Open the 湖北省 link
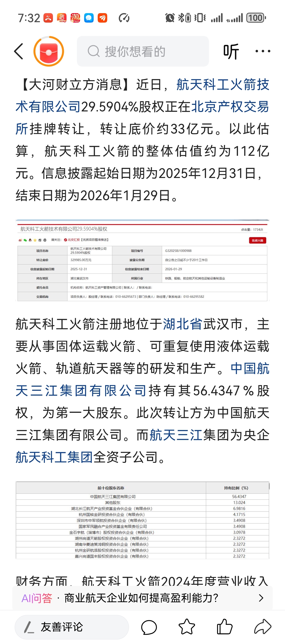This screenshot has height=644, width=285. pyautogui.click(x=183, y=324)
